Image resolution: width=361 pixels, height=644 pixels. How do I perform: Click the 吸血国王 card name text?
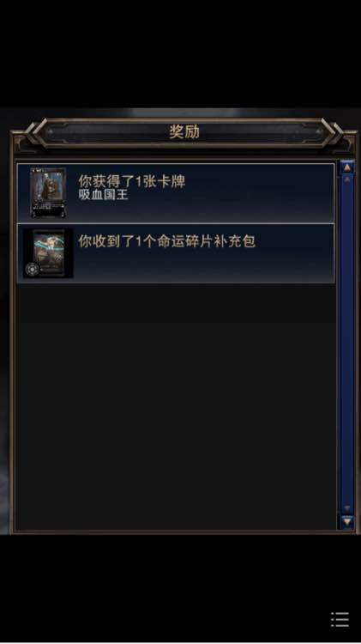pos(104,195)
